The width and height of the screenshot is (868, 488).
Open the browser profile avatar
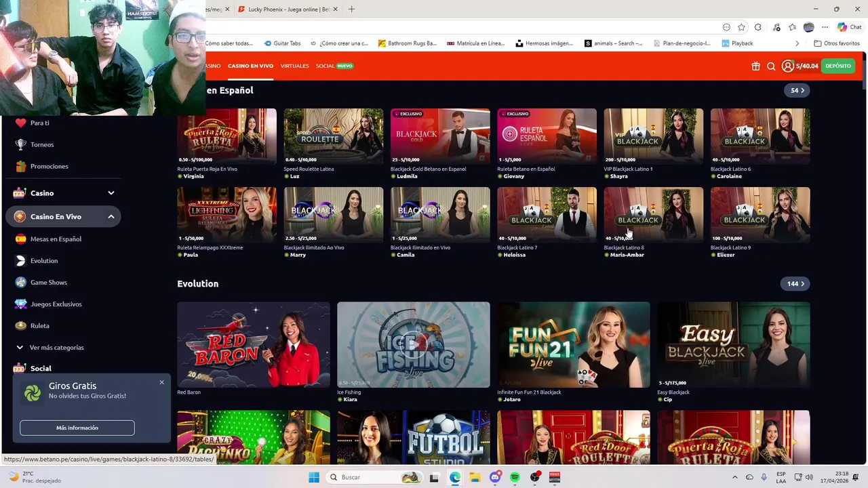(808, 27)
